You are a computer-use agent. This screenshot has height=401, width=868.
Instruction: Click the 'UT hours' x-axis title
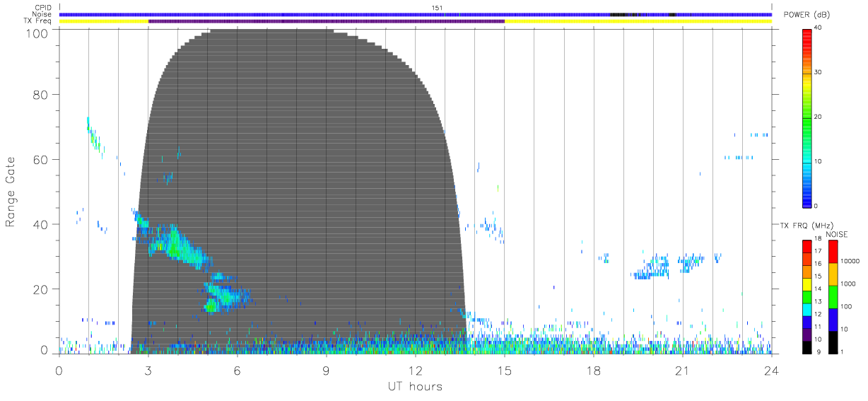(415, 386)
